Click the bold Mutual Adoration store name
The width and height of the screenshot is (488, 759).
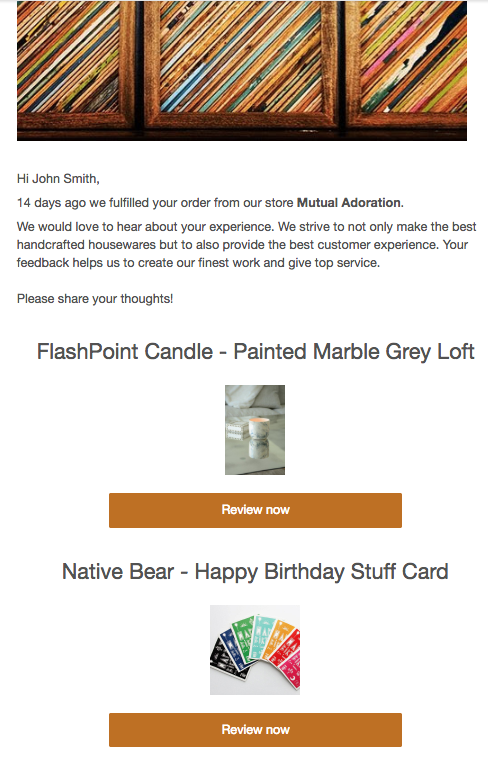(x=349, y=202)
